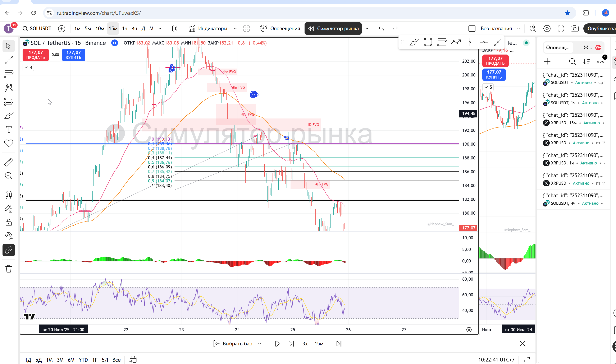Open indicator templates grid icon
This screenshot has height=364, width=616.
(246, 29)
